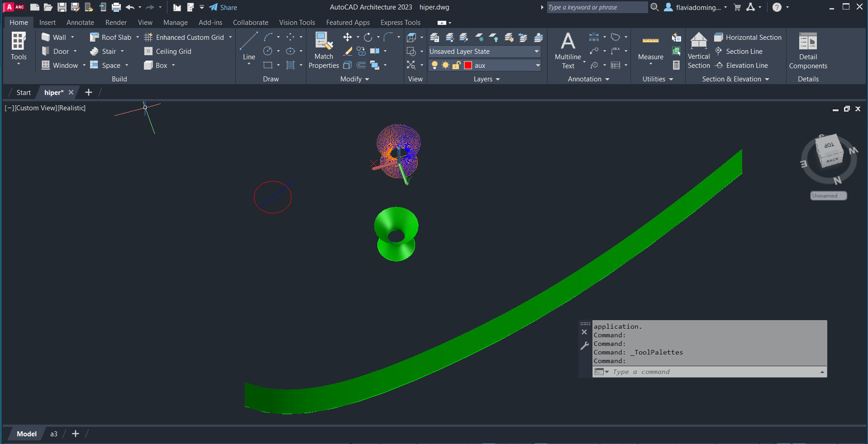This screenshot has width=868, height=444.
Task: Toggle freeze sun icon for aux layer
Action: coord(445,66)
